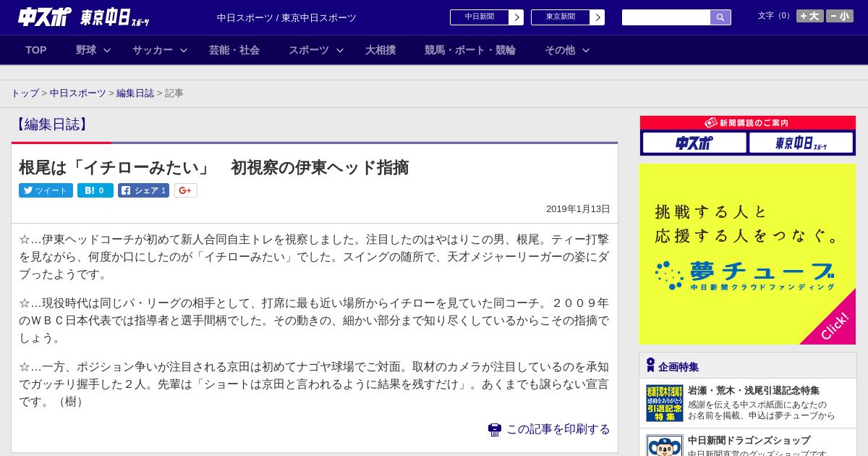Go to the TOP menu item
Screen dimensions: 868x456
pos(36,50)
